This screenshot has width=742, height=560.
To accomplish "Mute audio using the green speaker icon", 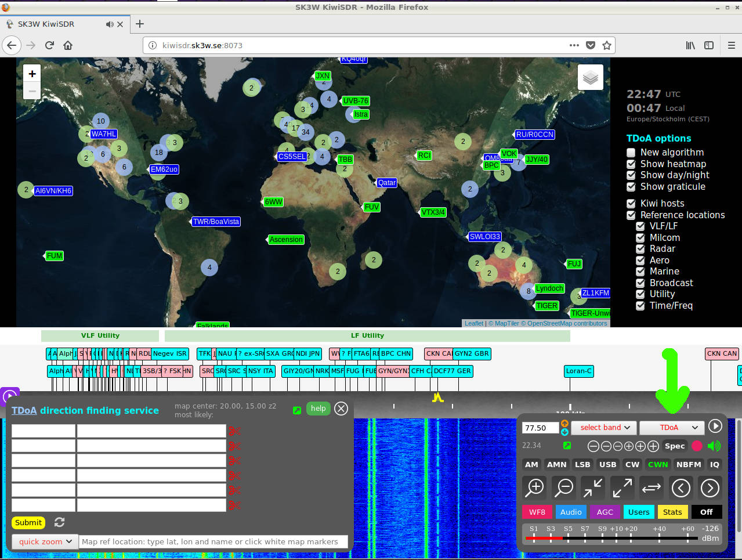I will click(x=714, y=446).
